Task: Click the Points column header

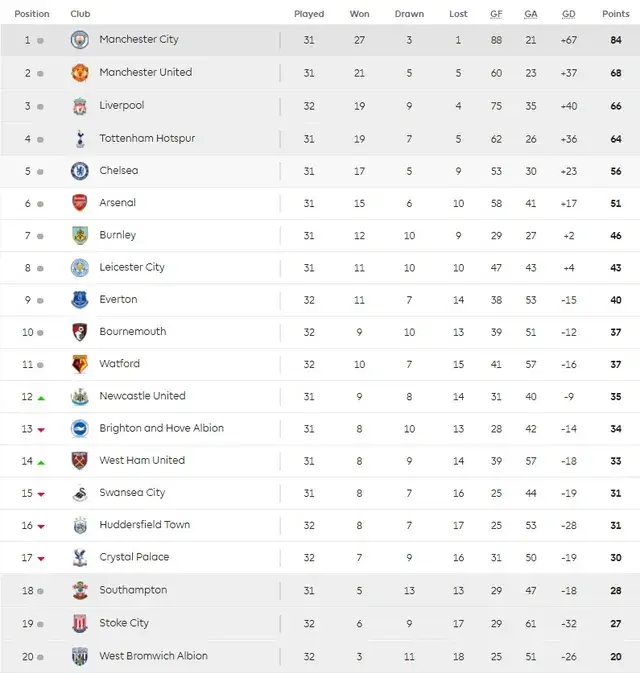Action: pyautogui.click(x=615, y=14)
